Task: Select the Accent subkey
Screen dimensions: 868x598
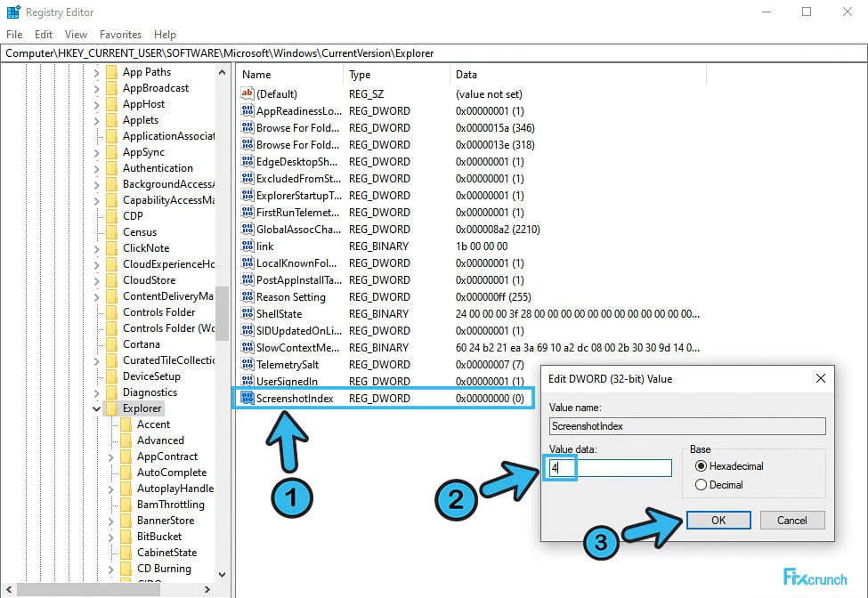Action: click(153, 424)
